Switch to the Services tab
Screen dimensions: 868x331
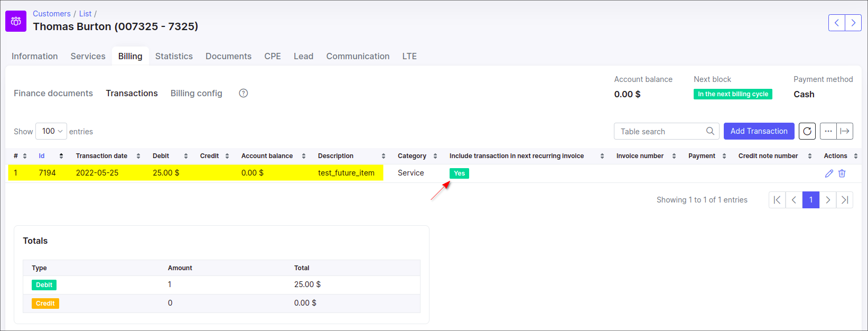point(88,56)
